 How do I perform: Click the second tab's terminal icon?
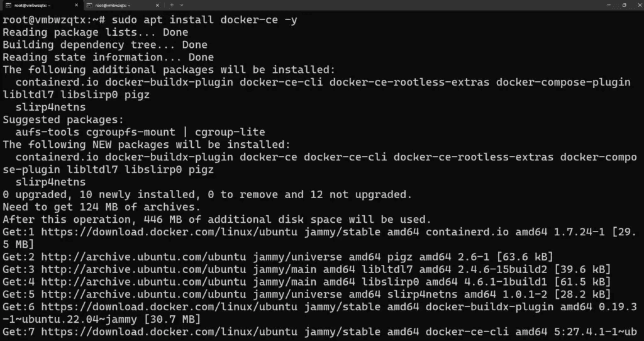point(89,5)
